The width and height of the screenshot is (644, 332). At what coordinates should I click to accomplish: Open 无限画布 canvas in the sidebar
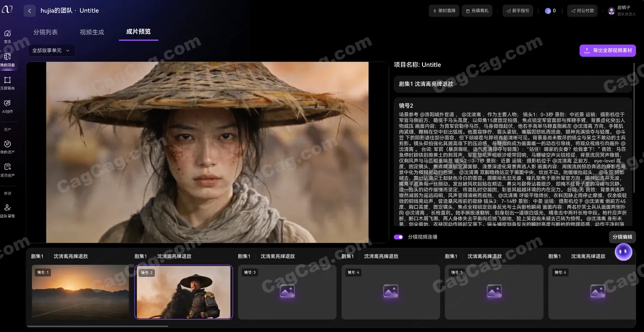[7, 83]
